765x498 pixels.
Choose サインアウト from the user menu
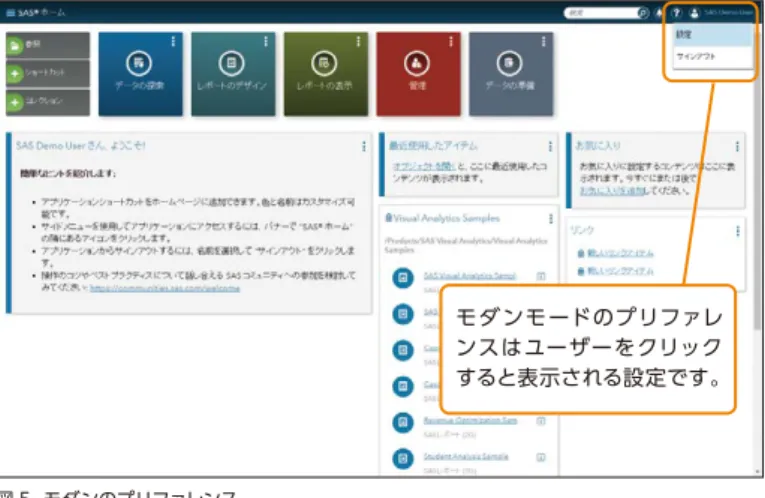pyautogui.click(x=712, y=57)
